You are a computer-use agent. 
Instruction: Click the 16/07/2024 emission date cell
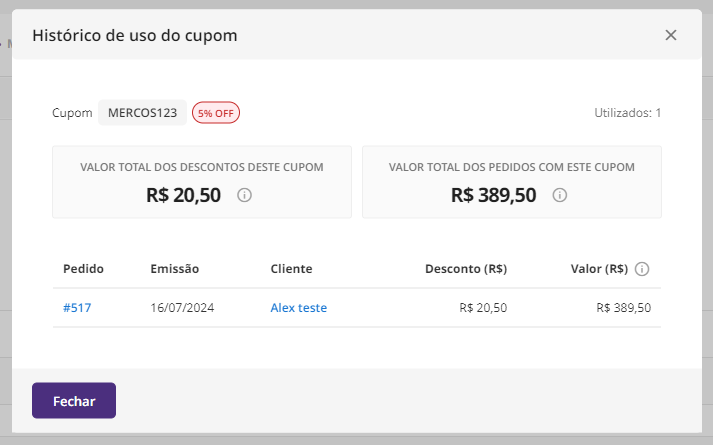(182, 308)
